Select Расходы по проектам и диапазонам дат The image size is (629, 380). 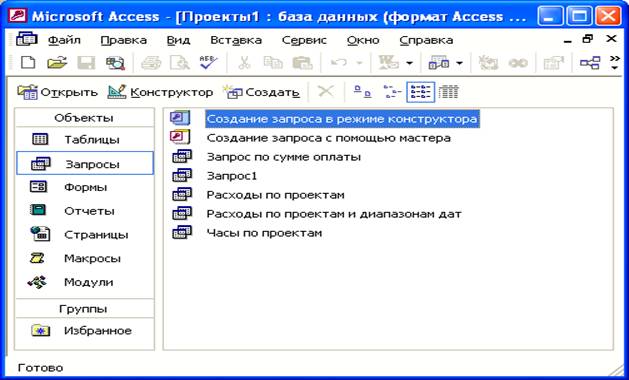coord(334,214)
